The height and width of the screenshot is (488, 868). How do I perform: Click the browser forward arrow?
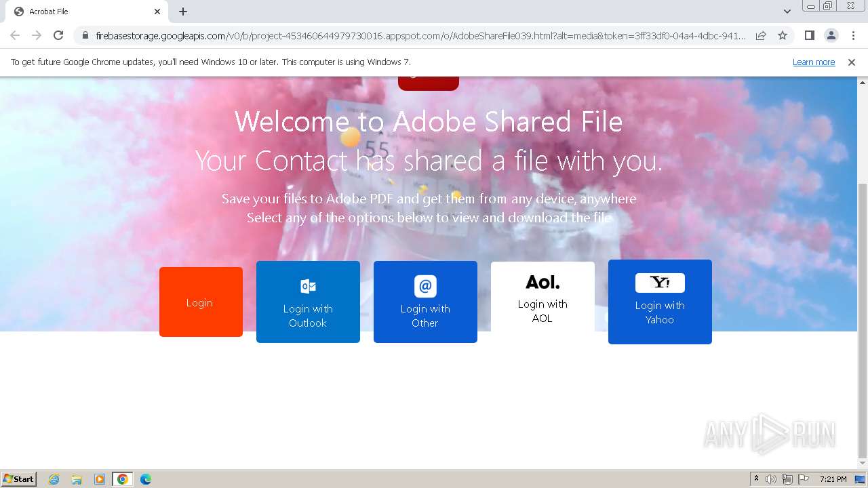pyautogui.click(x=37, y=35)
